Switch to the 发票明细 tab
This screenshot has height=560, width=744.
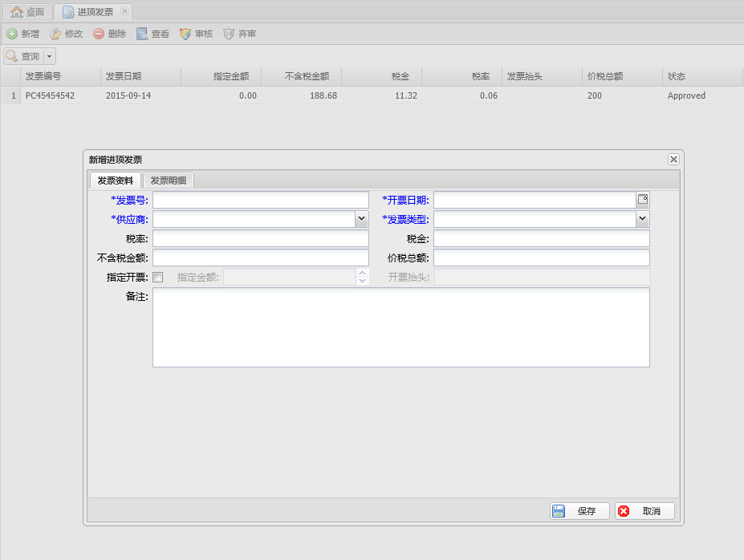point(168,181)
